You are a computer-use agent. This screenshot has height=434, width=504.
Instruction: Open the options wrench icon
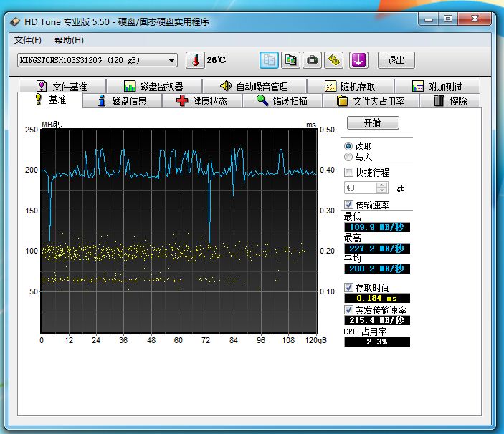coord(333,60)
